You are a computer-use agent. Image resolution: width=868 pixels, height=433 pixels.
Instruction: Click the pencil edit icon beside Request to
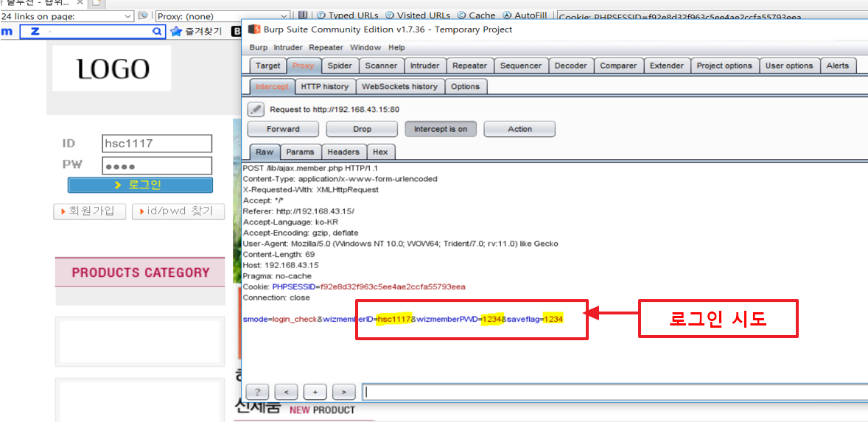(x=255, y=110)
